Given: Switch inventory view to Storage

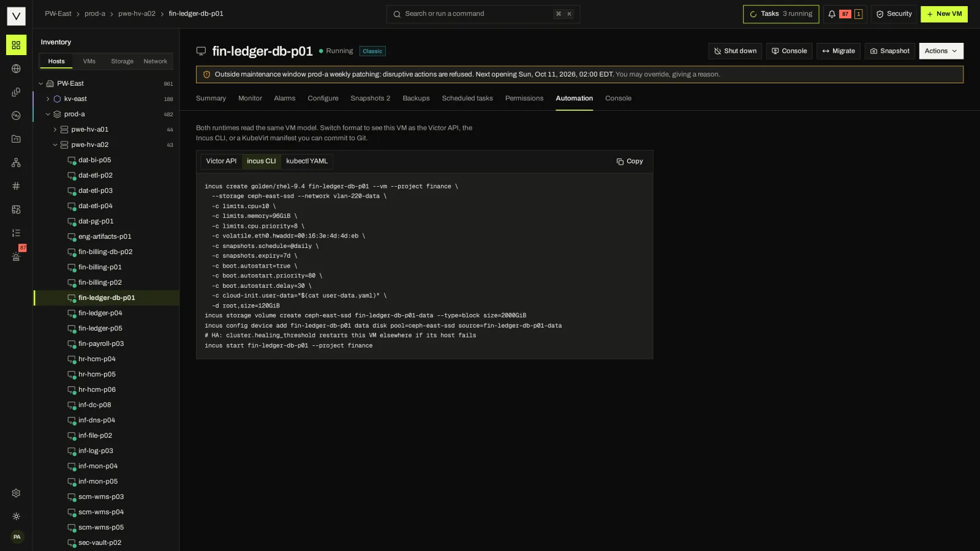Looking at the screenshot, I should [x=122, y=61].
